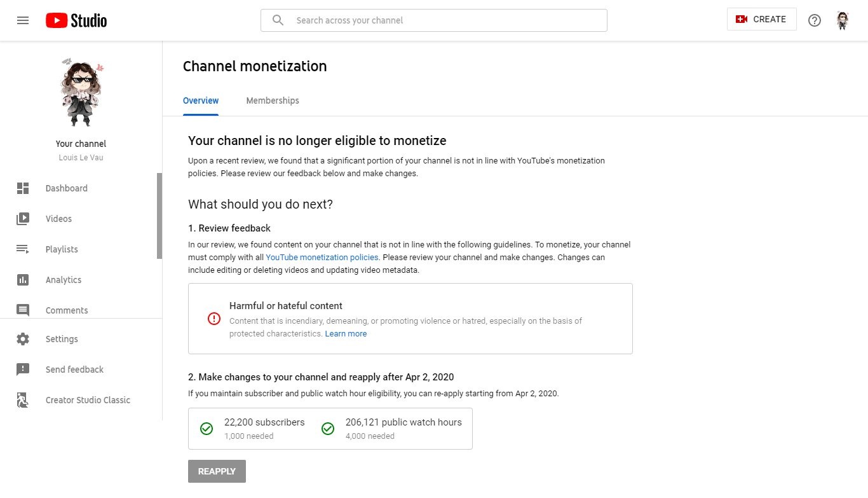
Task: Click the green check beside watch hours
Action: (x=328, y=429)
